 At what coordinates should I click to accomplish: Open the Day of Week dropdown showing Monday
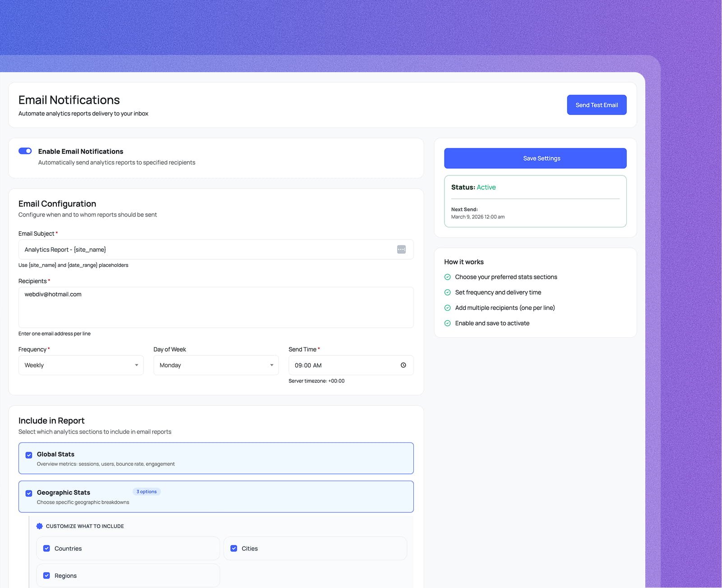tap(216, 365)
